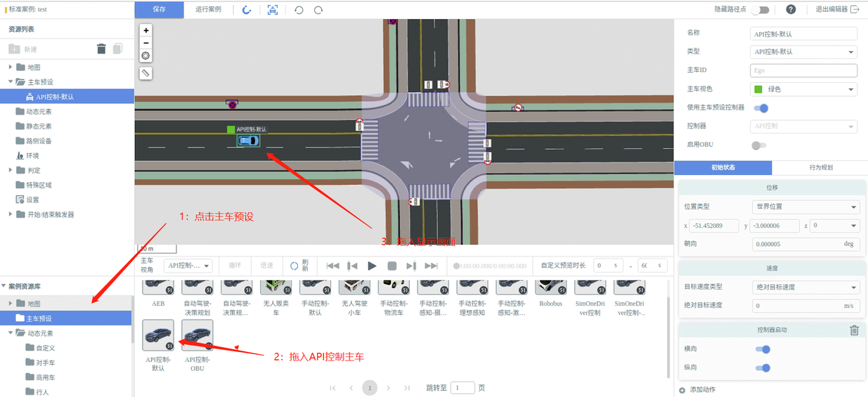The image size is (868, 397).
Task: Click the 倍速 speed button
Action: [267, 266]
